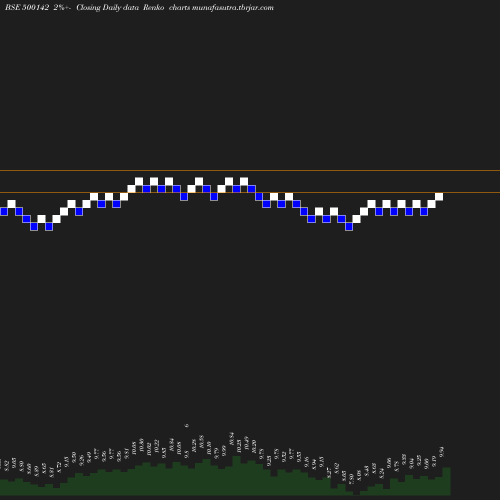Click the last tall green bar at right

click(447, 481)
